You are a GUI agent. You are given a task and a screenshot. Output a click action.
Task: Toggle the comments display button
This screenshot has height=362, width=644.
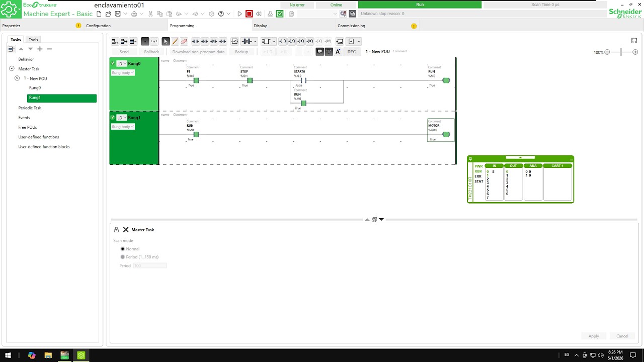coord(319,51)
